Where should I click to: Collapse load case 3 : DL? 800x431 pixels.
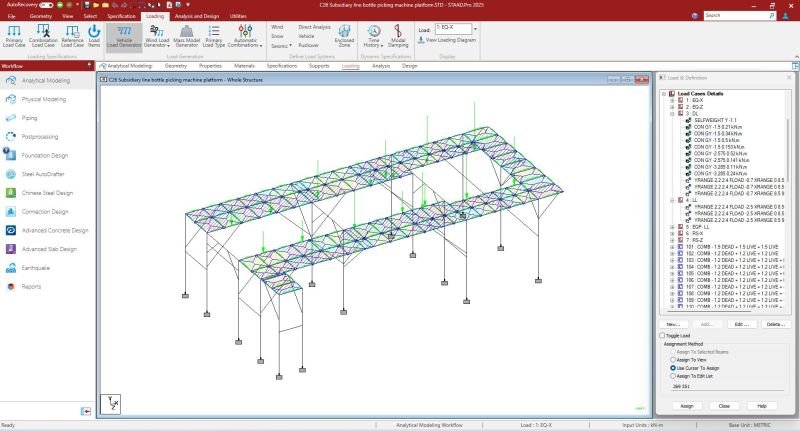[x=672, y=114]
